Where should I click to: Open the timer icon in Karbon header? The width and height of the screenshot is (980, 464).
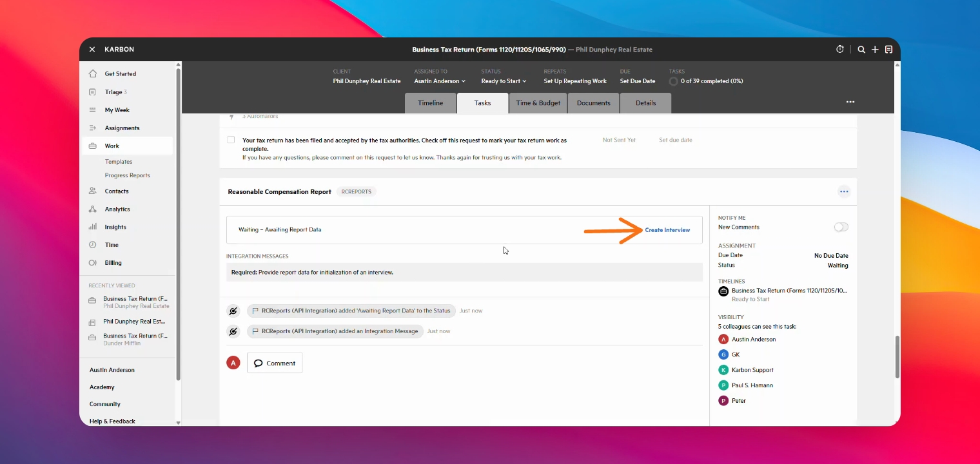840,49
